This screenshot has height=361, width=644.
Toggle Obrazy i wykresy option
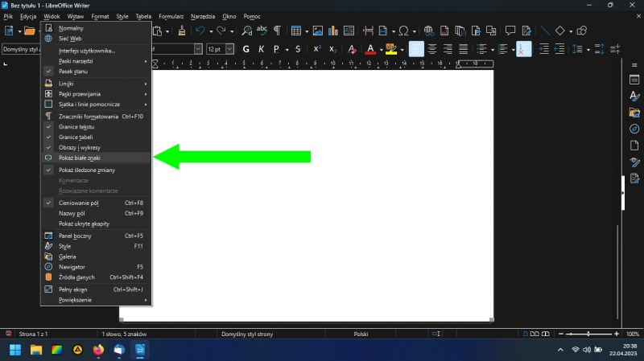pyautogui.click(x=96, y=147)
